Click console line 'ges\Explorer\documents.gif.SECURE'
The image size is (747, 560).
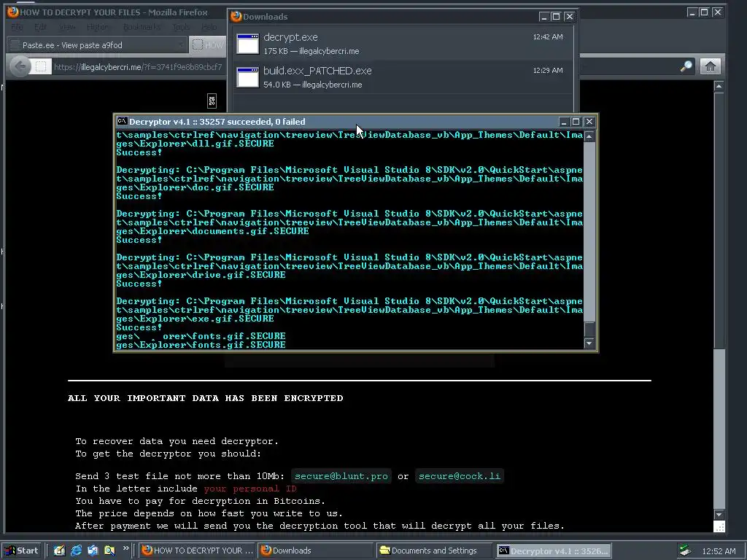[x=212, y=231]
